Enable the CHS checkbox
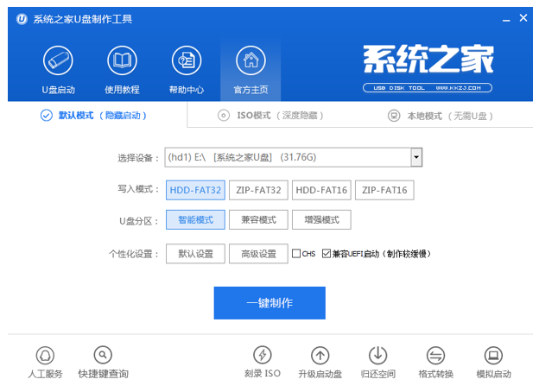 [x=296, y=254]
